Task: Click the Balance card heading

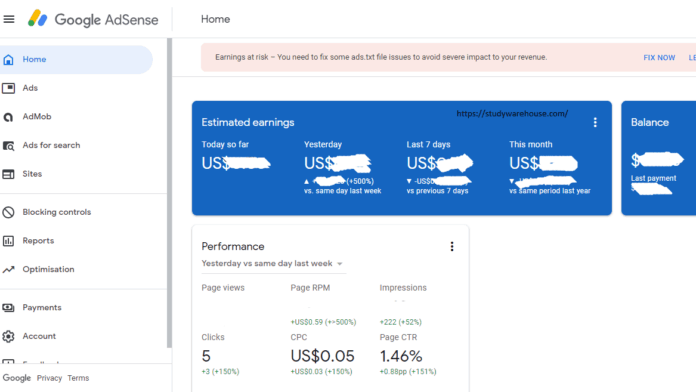Action: pos(650,123)
